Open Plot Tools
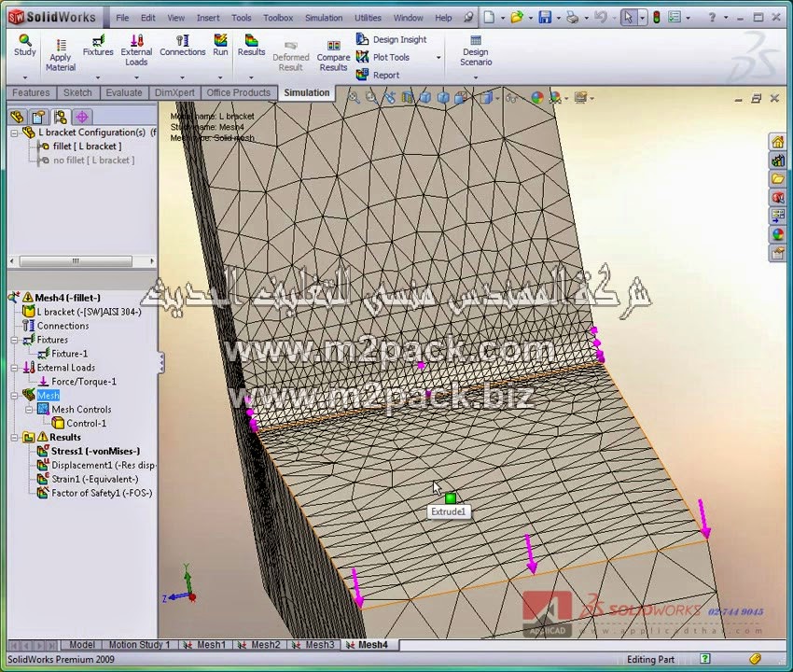 tap(383, 57)
